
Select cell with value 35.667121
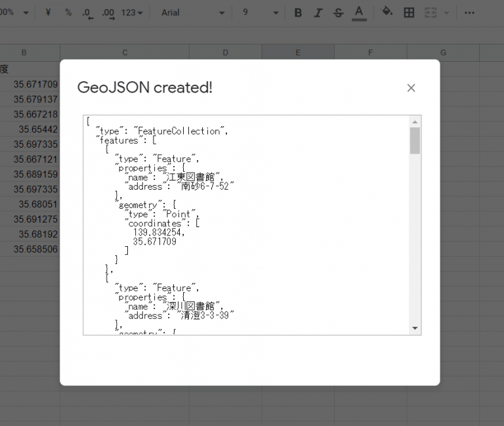coord(30,159)
